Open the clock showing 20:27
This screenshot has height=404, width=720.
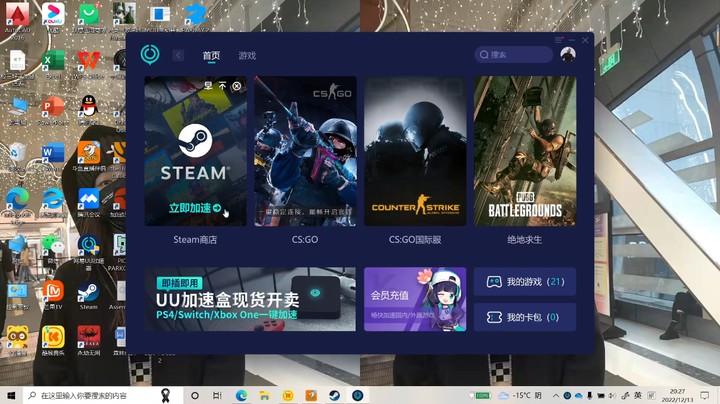[x=677, y=395]
